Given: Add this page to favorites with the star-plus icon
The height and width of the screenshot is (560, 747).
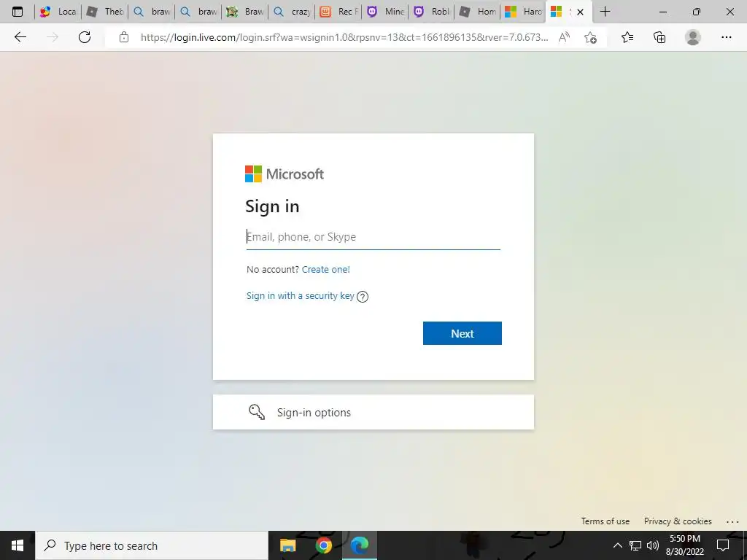Looking at the screenshot, I should pos(590,37).
